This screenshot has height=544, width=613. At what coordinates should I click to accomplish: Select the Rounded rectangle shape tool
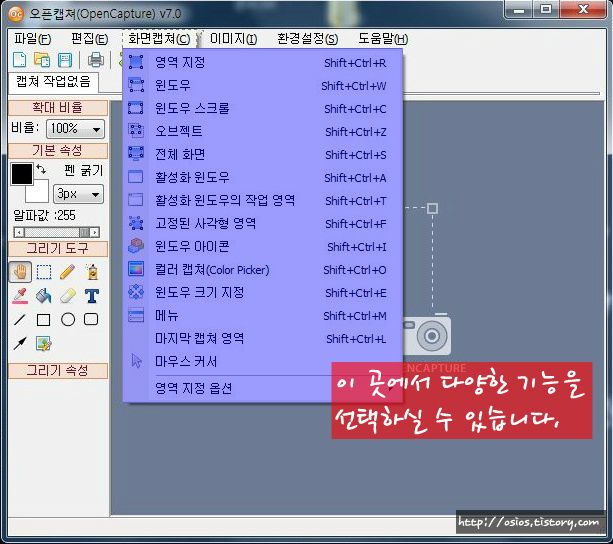tap(91, 319)
